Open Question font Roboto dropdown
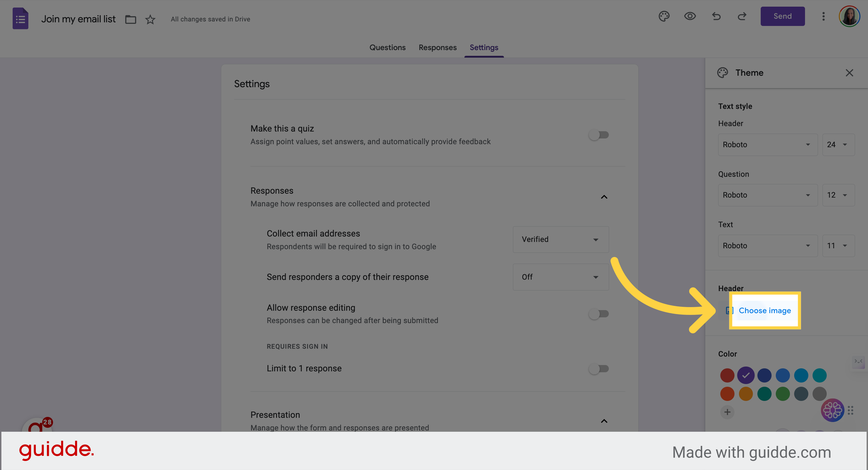The height and width of the screenshot is (470, 868). pos(768,195)
